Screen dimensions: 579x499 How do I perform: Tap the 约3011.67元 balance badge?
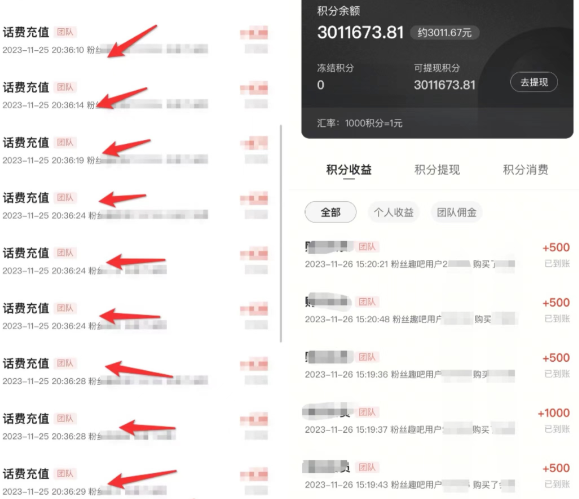pyautogui.click(x=445, y=33)
